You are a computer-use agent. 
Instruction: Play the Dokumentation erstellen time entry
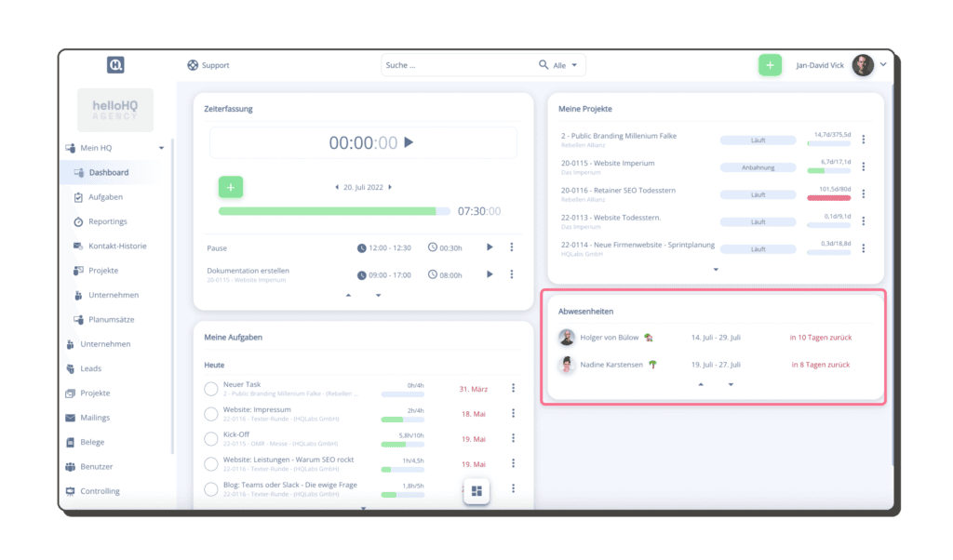[490, 274]
